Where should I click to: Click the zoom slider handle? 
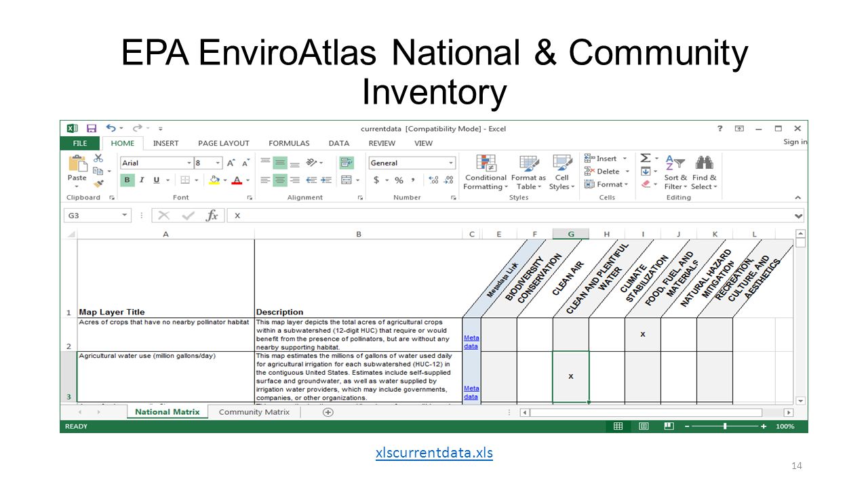pos(725,426)
